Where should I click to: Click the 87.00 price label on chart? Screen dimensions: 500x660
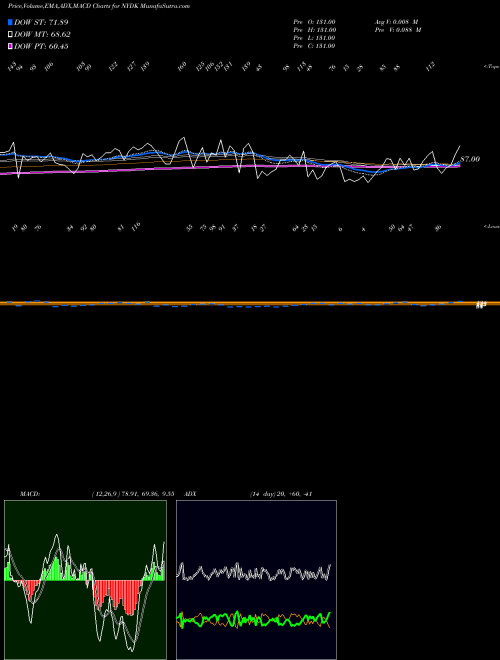pyautogui.click(x=470, y=160)
